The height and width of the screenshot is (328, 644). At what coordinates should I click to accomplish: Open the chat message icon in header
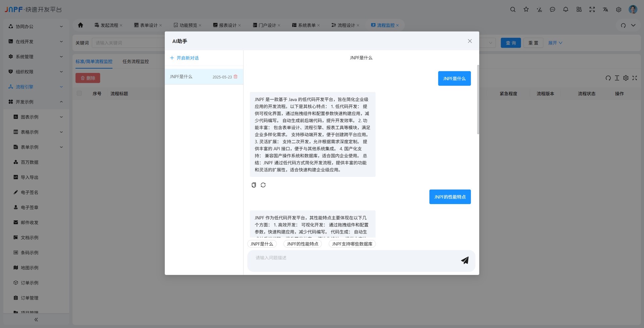(552, 9)
